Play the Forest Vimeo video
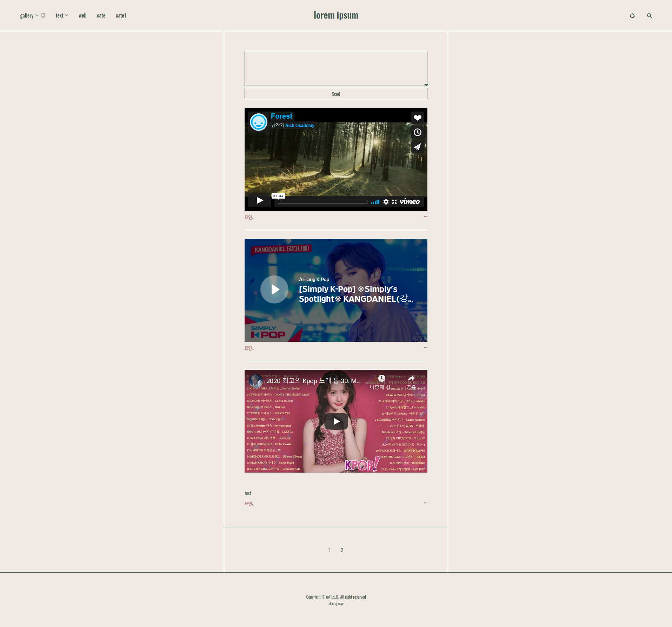 [x=259, y=200]
